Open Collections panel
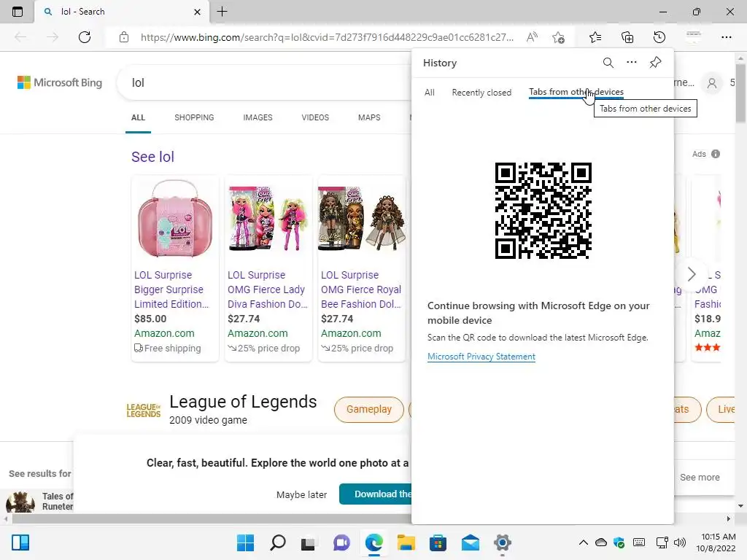 click(627, 37)
